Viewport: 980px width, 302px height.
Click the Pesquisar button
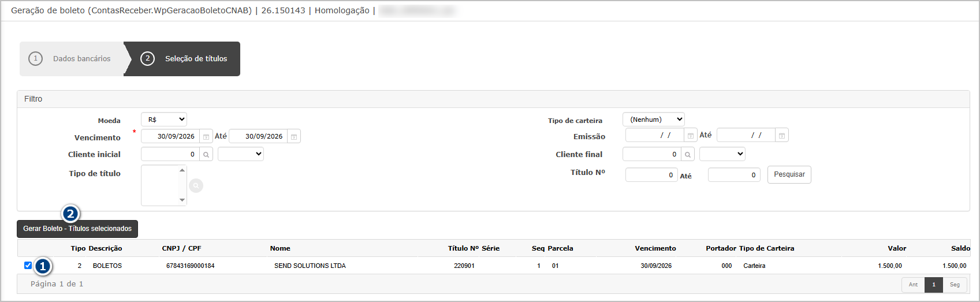(x=789, y=174)
